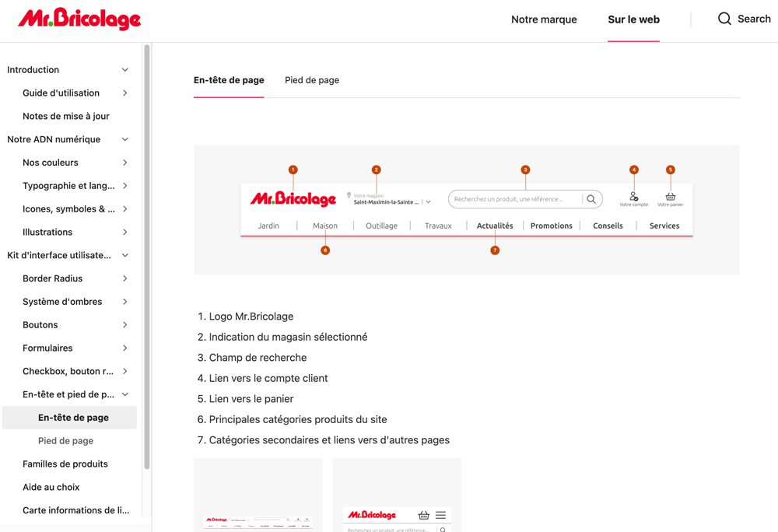This screenshot has width=778, height=532.
Task: Click Outillage in the mockup navigation
Action: [381, 226]
